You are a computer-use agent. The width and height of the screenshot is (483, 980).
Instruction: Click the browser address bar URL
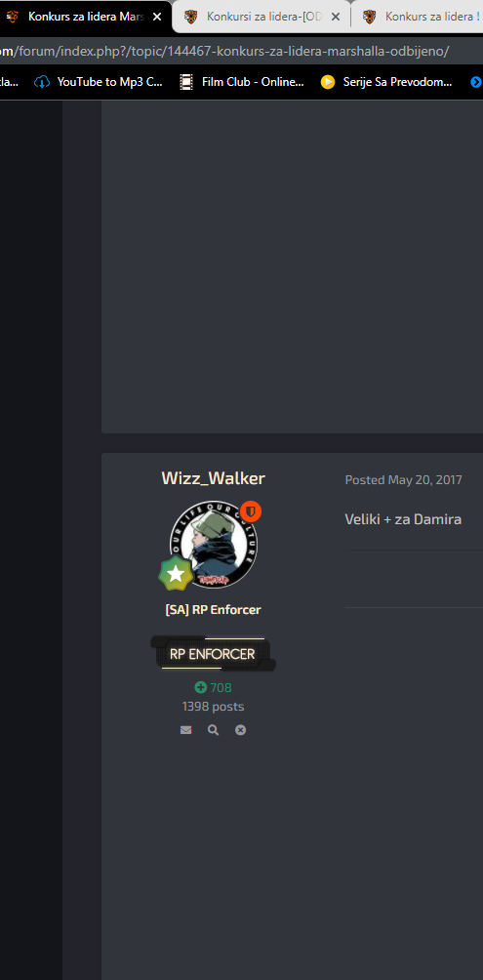(225, 52)
